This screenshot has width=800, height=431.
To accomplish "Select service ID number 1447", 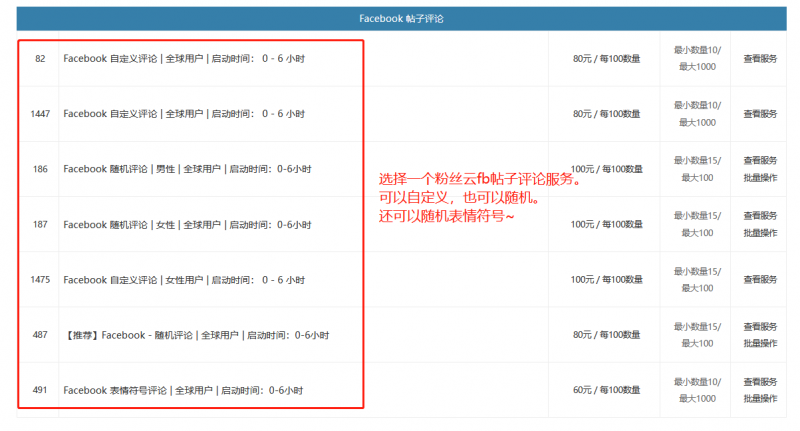I will [40, 114].
